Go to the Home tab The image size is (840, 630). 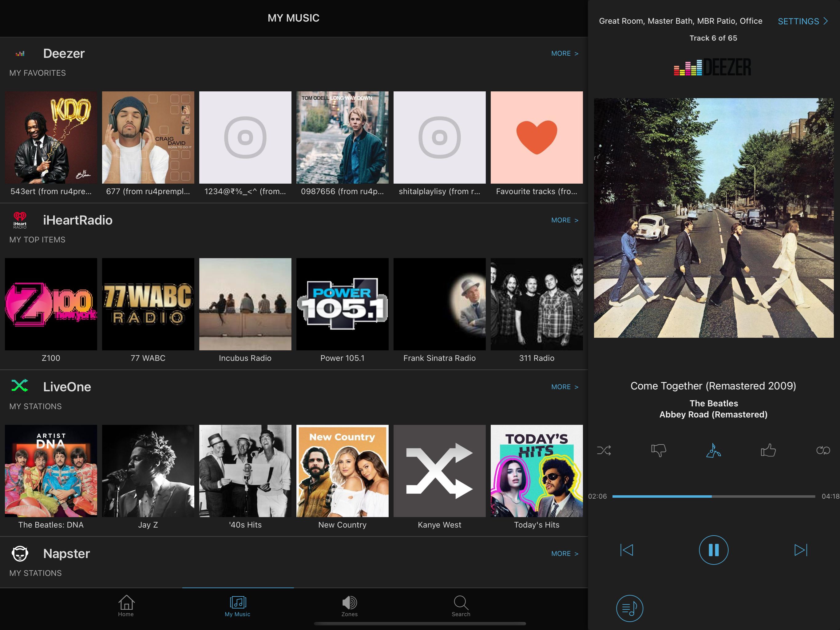coord(126,606)
